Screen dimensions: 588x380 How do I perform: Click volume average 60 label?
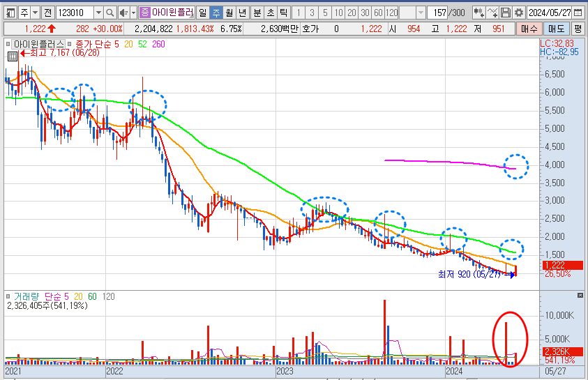point(92,296)
